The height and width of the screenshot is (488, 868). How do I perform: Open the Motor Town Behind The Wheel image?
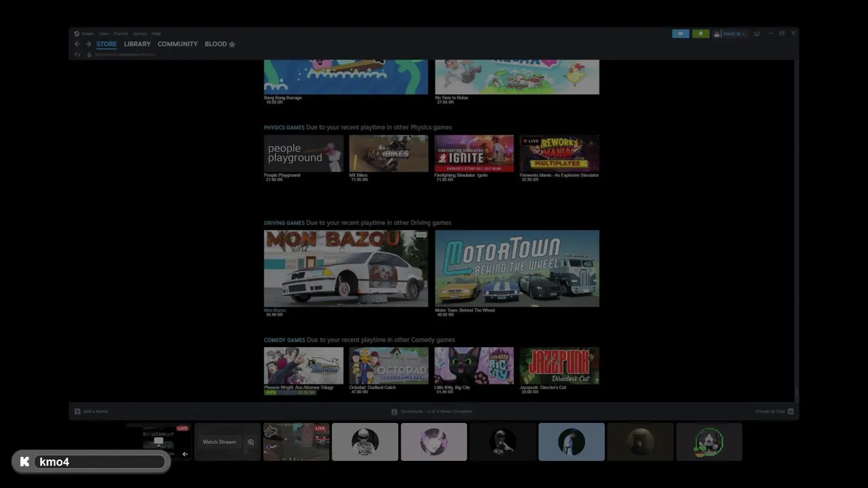tap(517, 268)
